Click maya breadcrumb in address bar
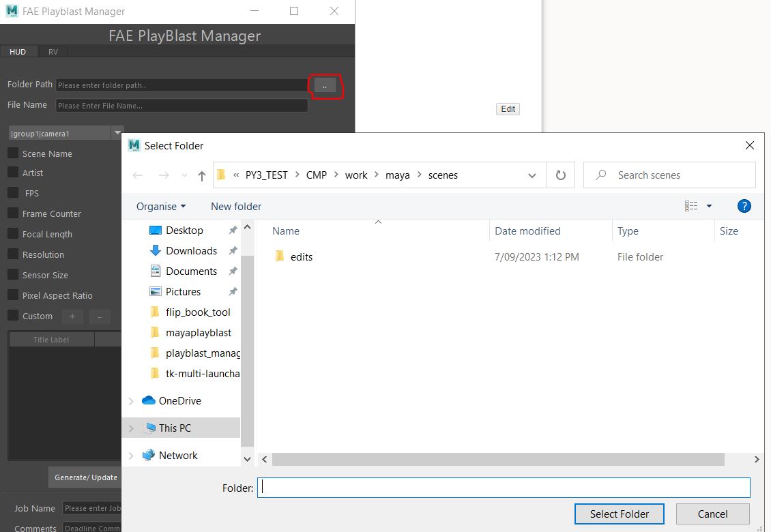The width and height of the screenshot is (771, 532). 397,175
